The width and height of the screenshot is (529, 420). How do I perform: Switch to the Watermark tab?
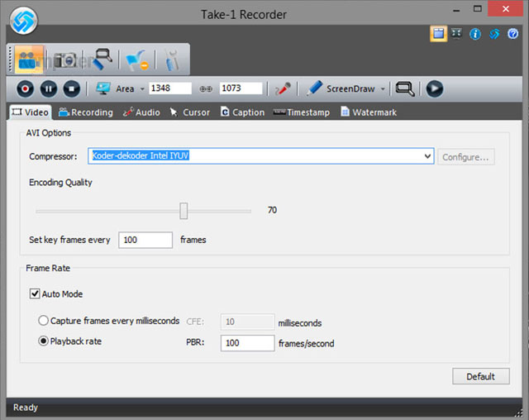point(369,112)
